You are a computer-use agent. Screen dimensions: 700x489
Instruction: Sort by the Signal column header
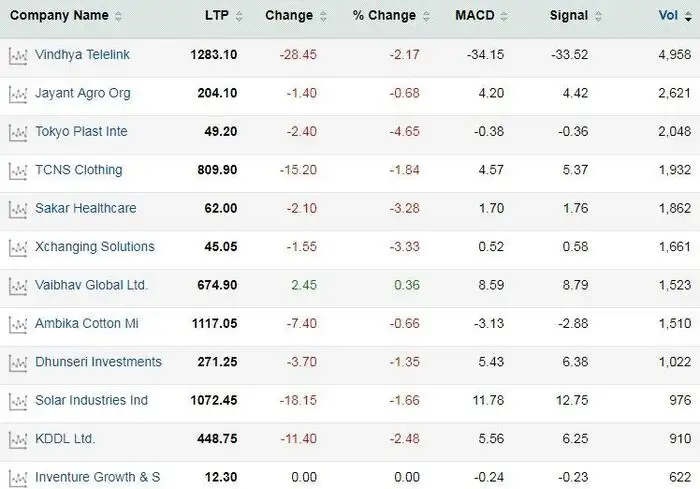[x=568, y=16]
